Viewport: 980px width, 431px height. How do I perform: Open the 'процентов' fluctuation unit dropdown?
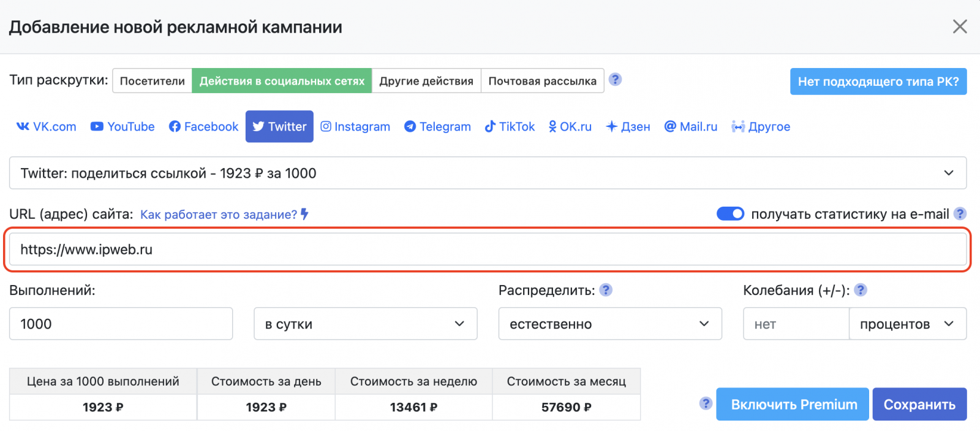coord(907,324)
